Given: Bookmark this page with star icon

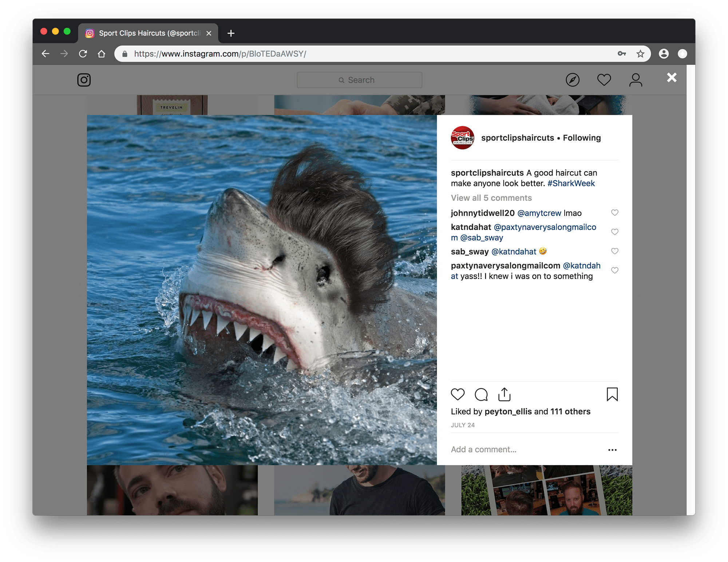Looking at the screenshot, I should point(640,54).
